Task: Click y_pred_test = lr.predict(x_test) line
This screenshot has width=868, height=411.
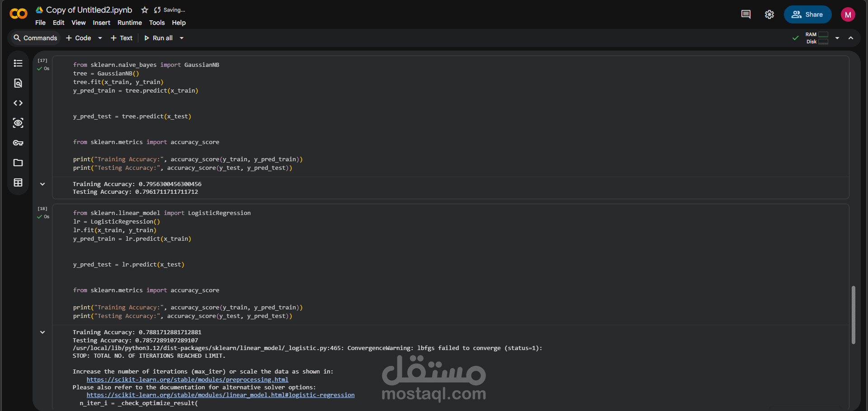Action: coord(129,265)
